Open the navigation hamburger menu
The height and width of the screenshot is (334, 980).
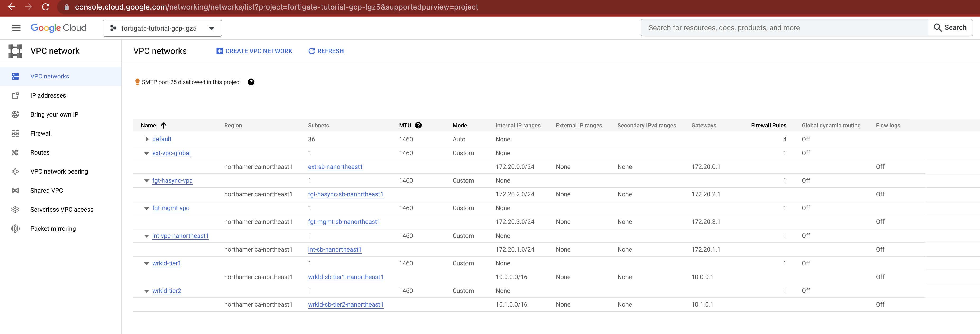point(16,28)
